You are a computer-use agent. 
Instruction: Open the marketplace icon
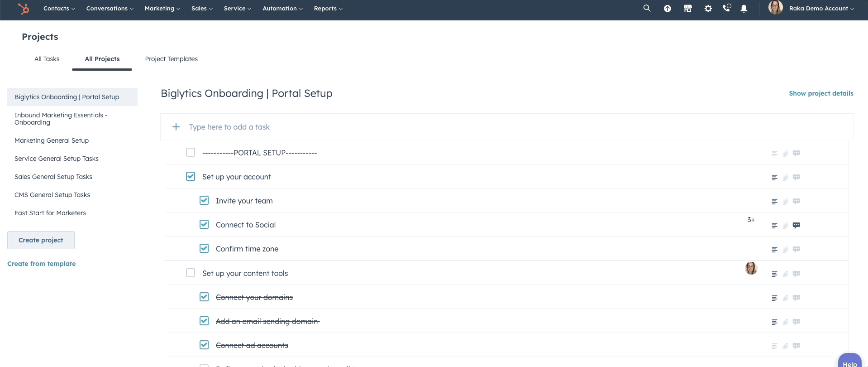coord(688,9)
